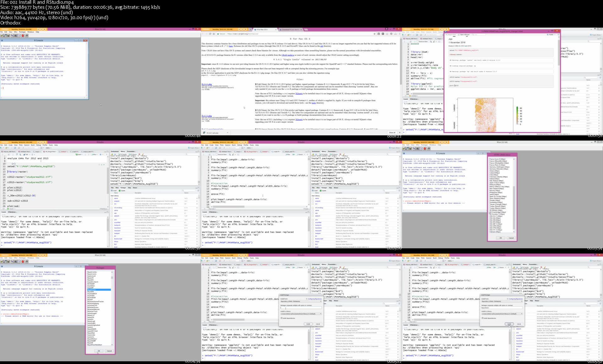Open the Addins dropdown in the 00:05:12 RStudio toolbar

pos(250,261)
